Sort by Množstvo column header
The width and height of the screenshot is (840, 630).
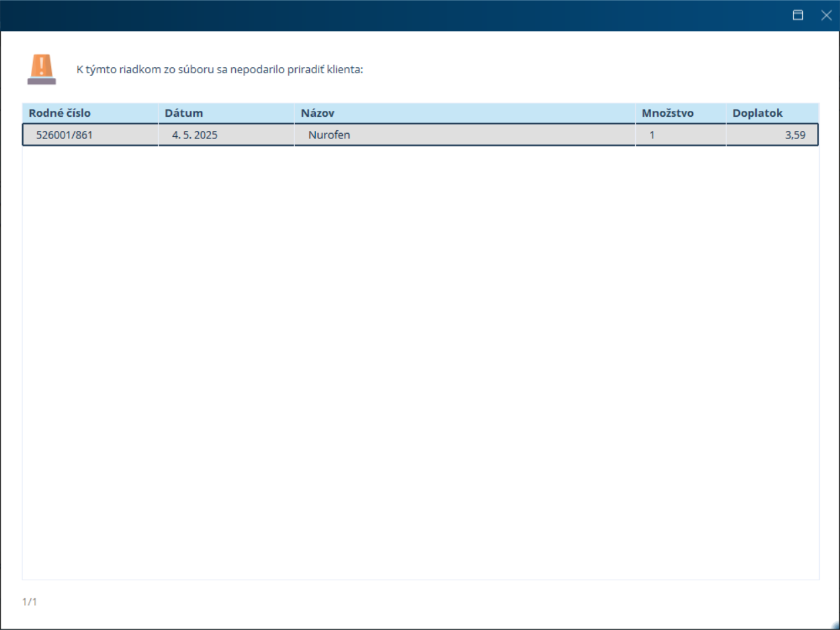[x=681, y=113]
